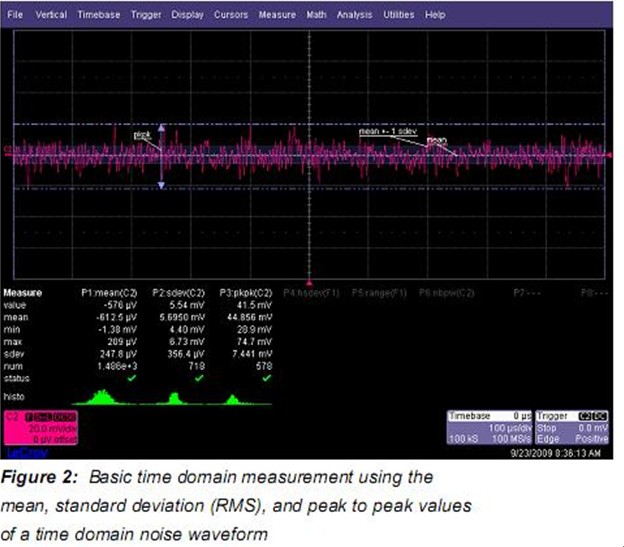Open the File menu

(16, 16)
